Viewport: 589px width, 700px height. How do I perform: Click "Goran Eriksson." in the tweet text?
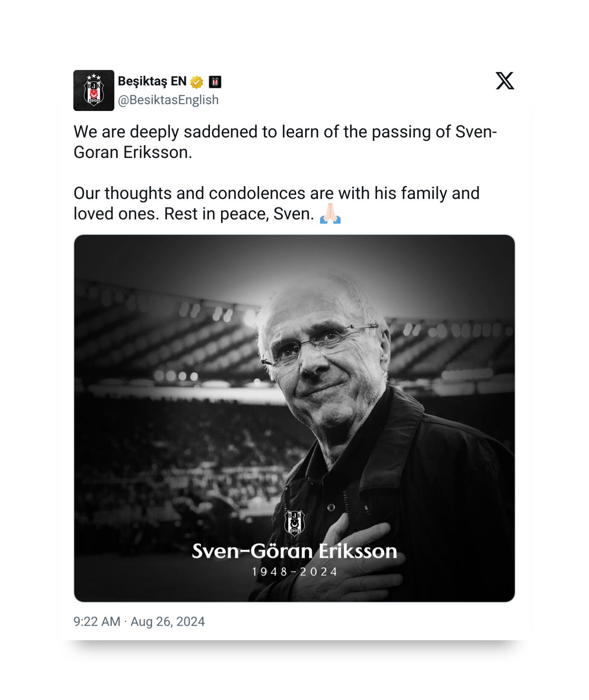[x=133, y=152]
